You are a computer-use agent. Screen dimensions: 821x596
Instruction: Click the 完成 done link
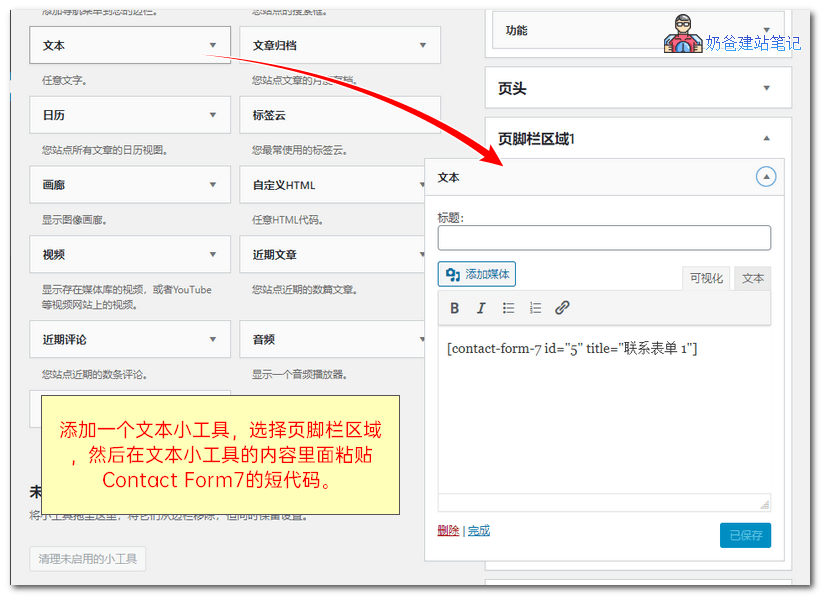(478, 530)
